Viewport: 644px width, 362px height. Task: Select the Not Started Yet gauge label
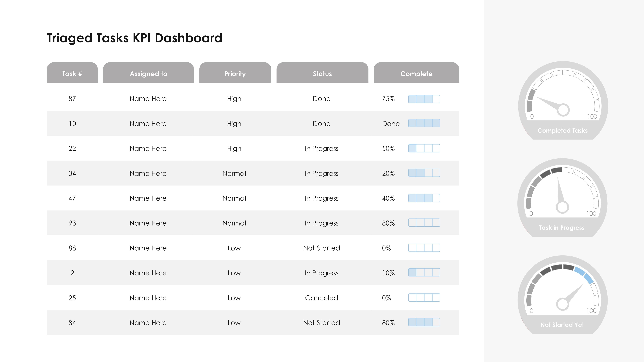(562, 325)
